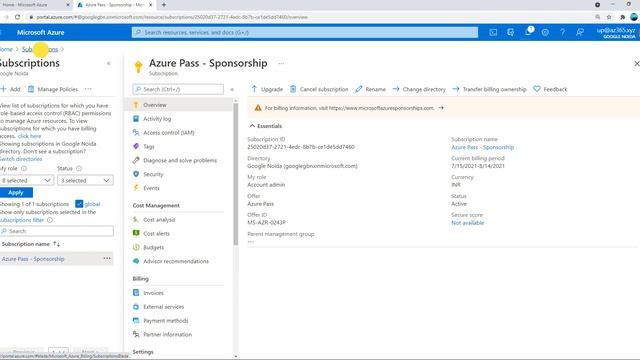Click the feedback icon in the top bar
Screen dimensions: 640x360
[x=580, y=32]
